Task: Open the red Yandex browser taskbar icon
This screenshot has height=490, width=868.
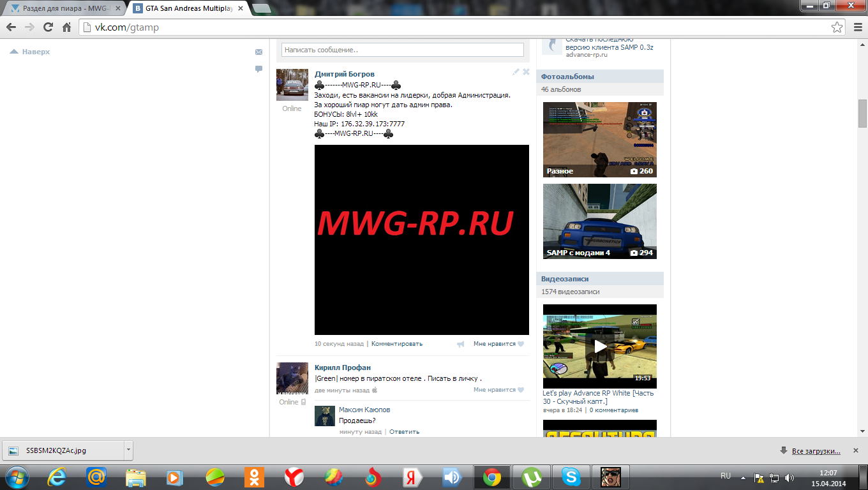Action: tap(294, 477)
